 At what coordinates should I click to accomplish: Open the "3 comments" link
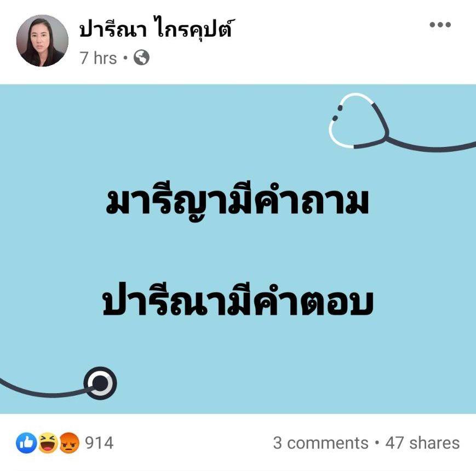[320, 442]
